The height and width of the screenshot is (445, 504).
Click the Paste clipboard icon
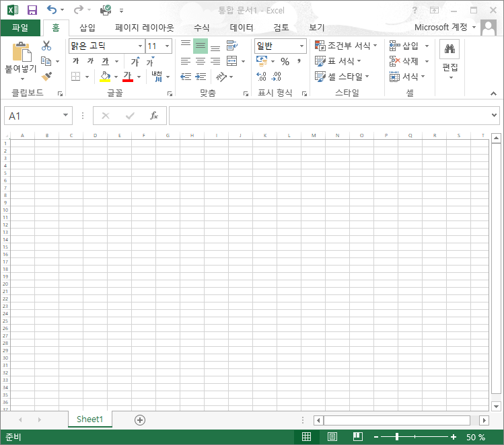point(22,52)
